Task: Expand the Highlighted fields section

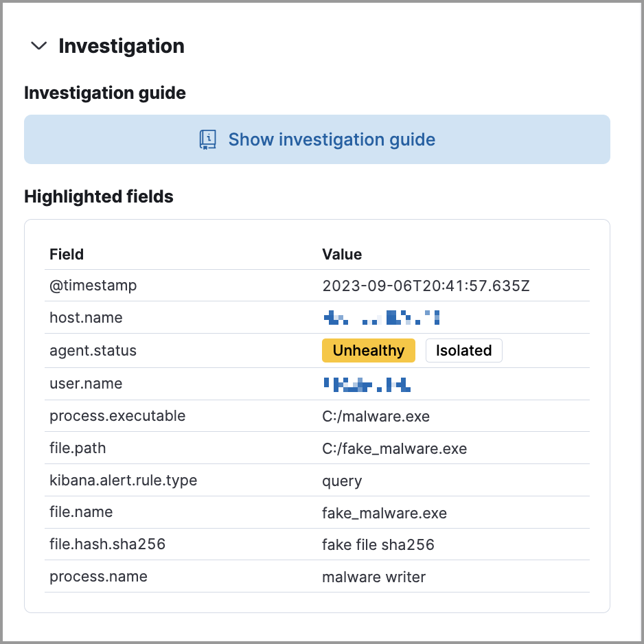Action: (x=98, y=196)
